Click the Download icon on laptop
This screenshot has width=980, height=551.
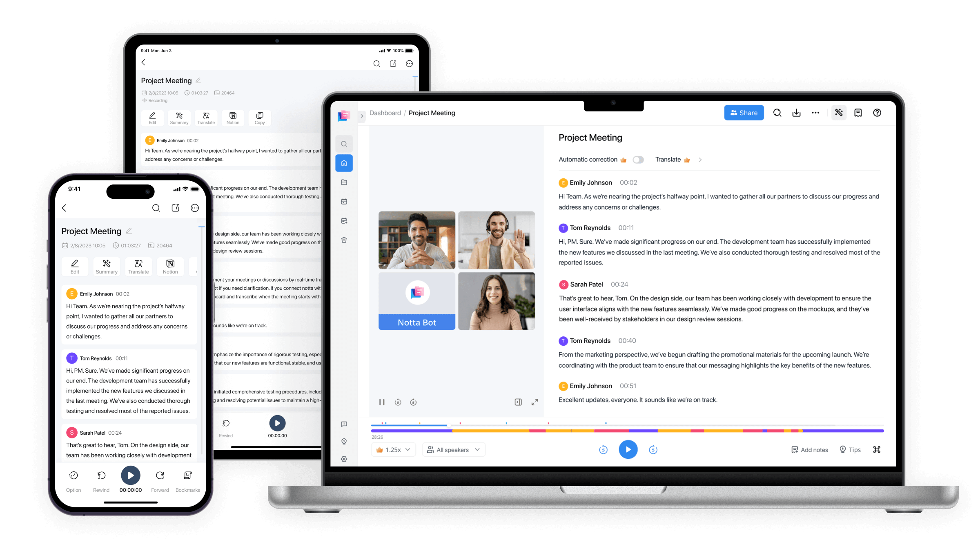[x=796, y=112]
